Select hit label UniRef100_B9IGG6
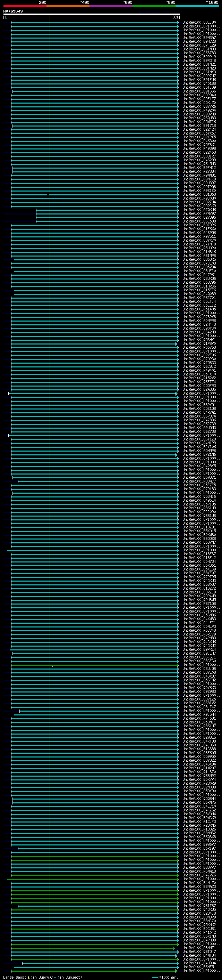 [199, 91]
